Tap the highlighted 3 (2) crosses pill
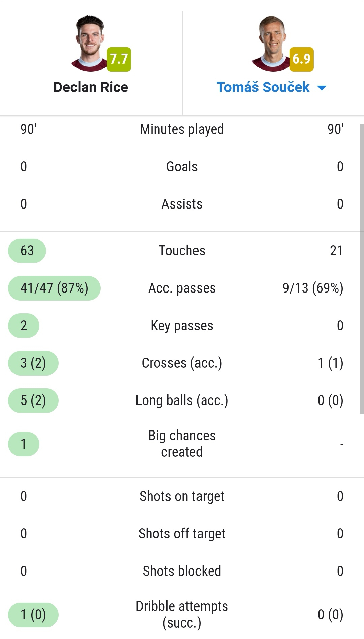 point(33,363)
